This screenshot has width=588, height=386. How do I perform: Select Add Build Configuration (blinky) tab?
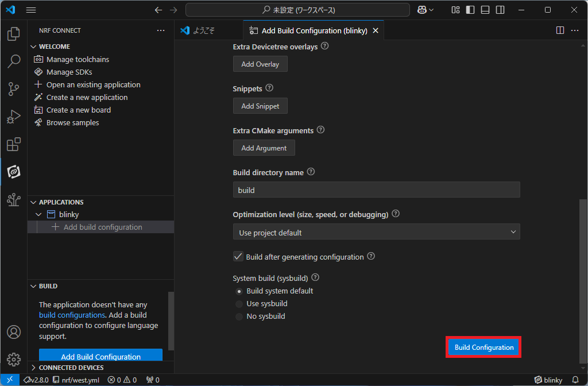tap(314, 30)
